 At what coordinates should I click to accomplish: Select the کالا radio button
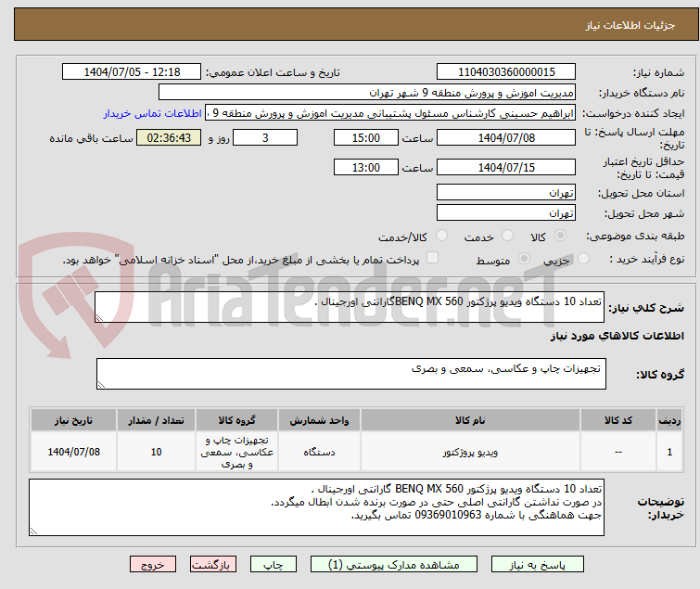[x=560, y=236]
